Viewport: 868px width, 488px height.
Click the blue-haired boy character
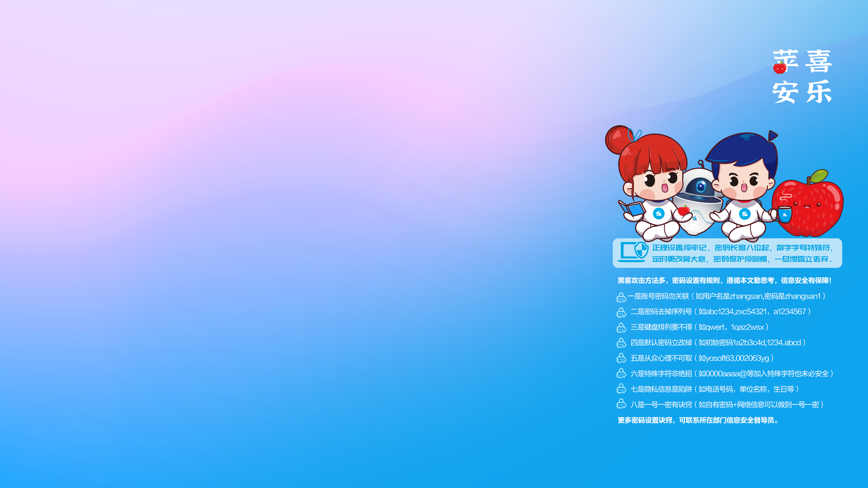point(745,187)
